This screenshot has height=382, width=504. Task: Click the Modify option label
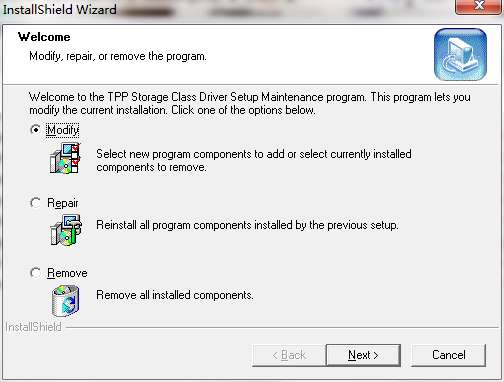(x=63, y=130)
